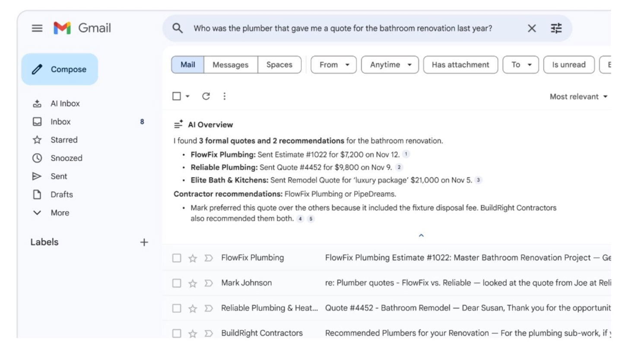
Task: Refresh the email list
Action: pyautogui.click(x=206, y=96)
